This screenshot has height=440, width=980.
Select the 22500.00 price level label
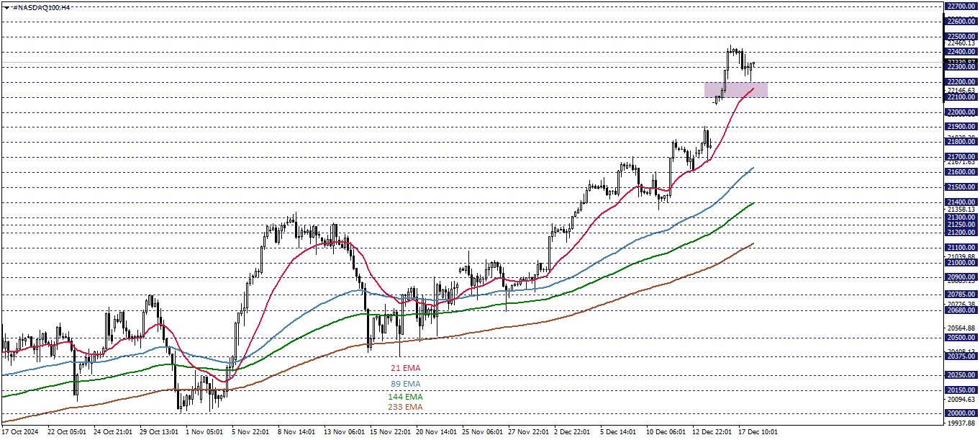(x=961, y=37)
